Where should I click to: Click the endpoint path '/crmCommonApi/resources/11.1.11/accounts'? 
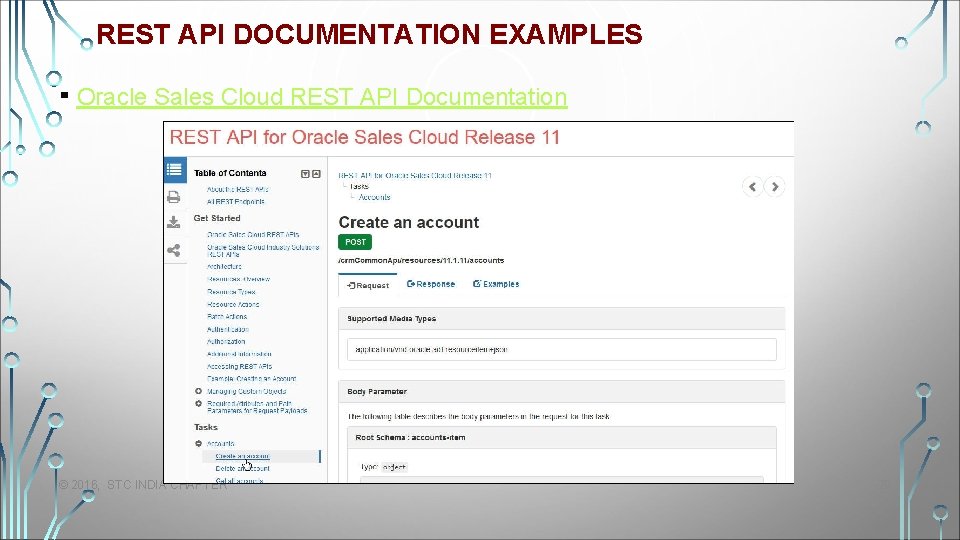click(421, 260)
